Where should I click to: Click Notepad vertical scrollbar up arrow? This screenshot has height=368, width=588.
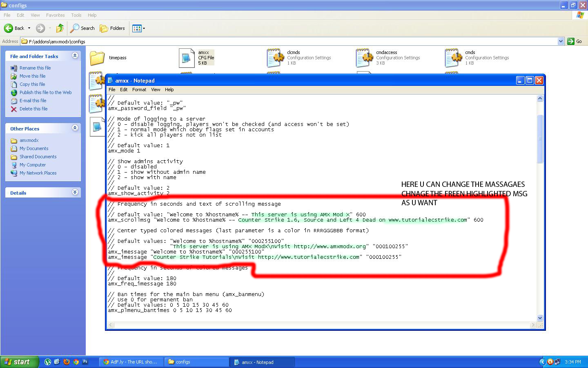coord(540,99)
